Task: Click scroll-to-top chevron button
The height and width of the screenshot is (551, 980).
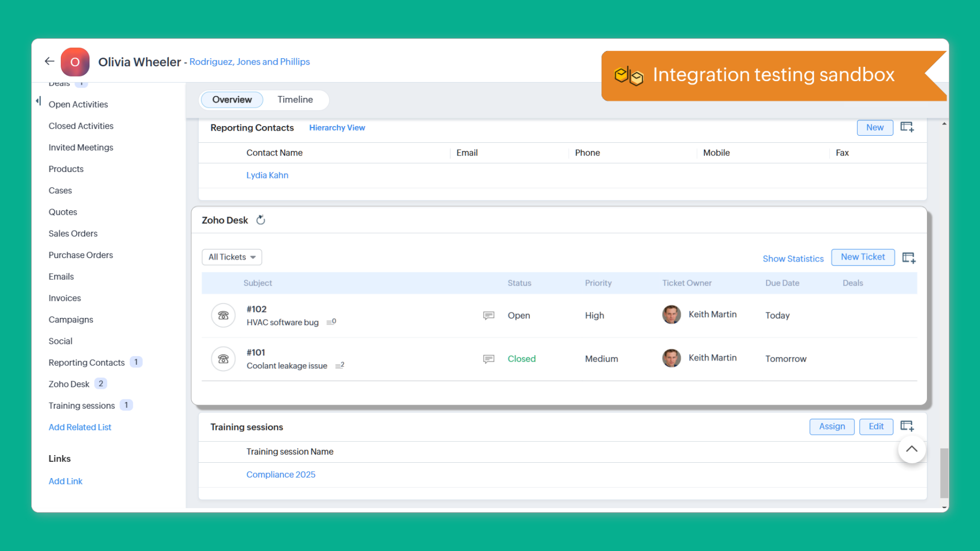Action: [x=912, y=449]
